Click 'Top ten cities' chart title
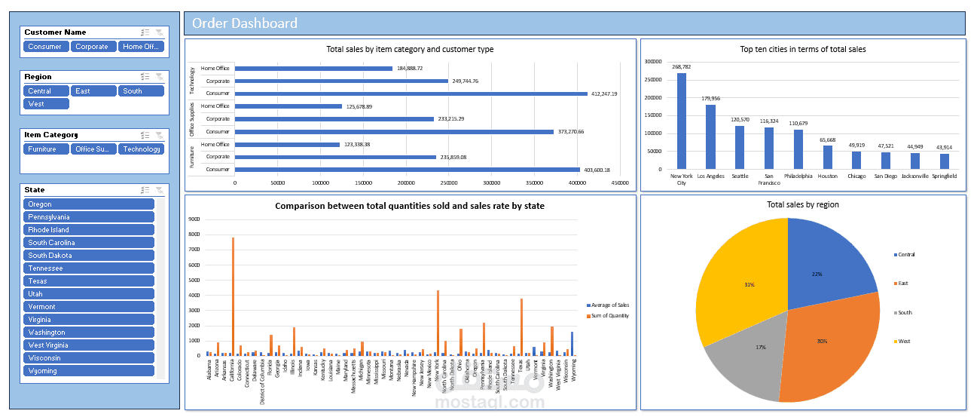980x420 pixels. coord(803,49)
